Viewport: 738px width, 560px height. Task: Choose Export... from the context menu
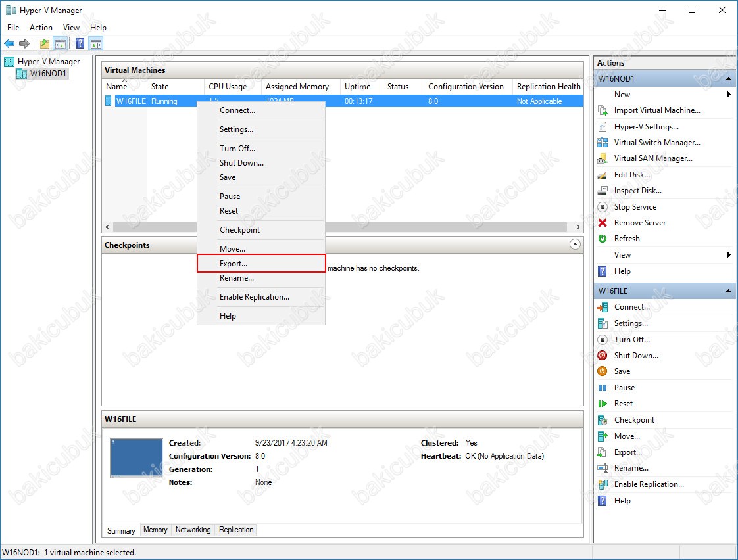tap(261, 264)
